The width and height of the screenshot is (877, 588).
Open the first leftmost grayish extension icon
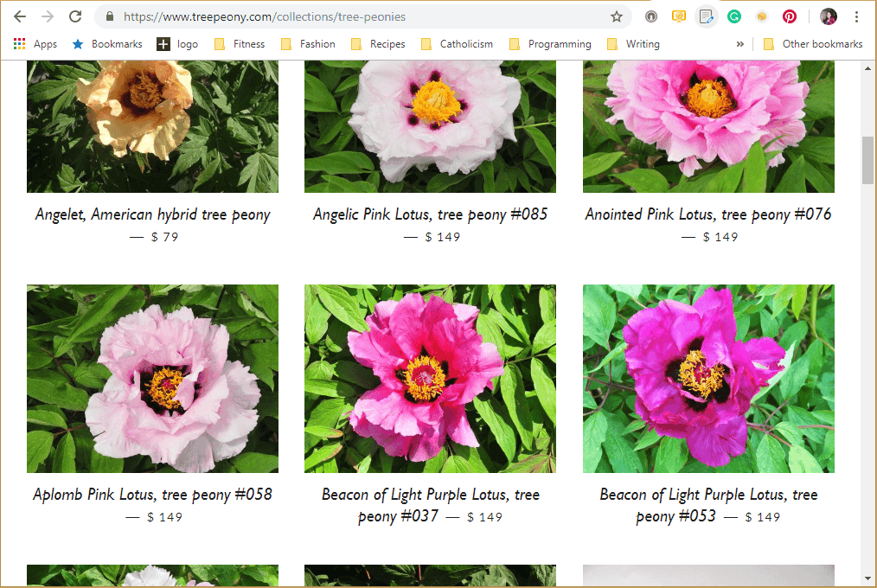[x=651, y=16]
